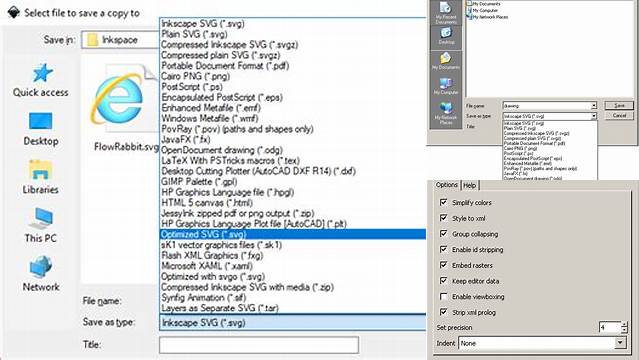Toggle the Keep editor data checkbox

443,280
